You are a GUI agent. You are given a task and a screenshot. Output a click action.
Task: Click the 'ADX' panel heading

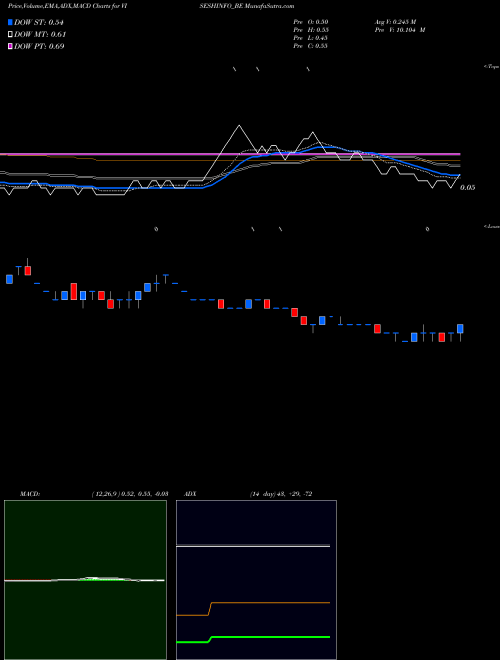click(x=191, y=494)
